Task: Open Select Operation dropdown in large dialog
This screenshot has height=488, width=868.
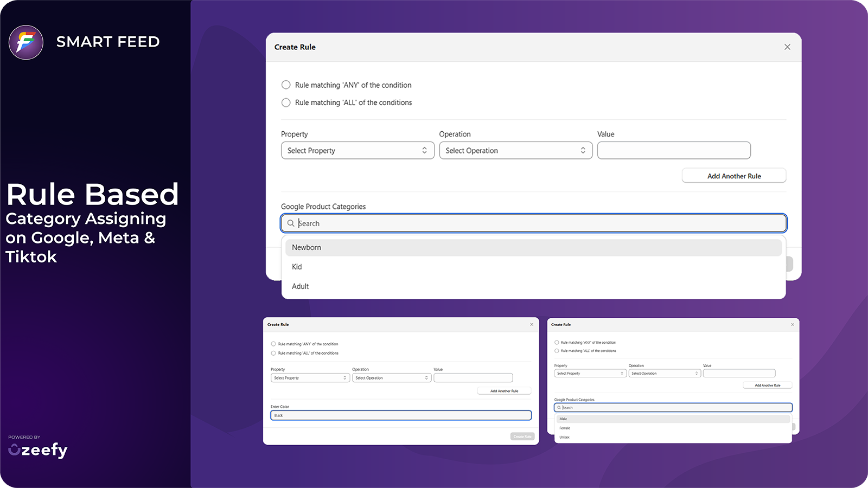Action: [515, 150]
